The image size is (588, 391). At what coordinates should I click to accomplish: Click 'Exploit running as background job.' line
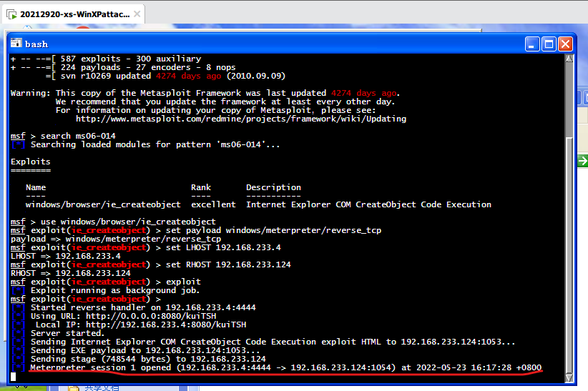(x=115, y=290)
